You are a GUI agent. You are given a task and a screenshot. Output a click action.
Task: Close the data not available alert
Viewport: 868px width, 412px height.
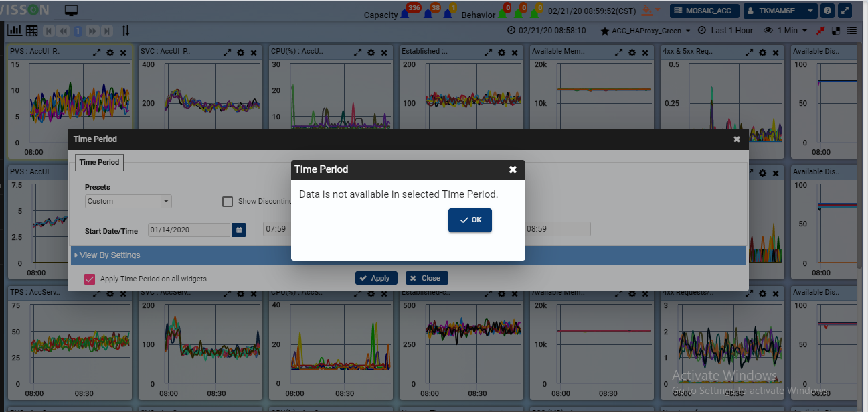tap(513, 170)
